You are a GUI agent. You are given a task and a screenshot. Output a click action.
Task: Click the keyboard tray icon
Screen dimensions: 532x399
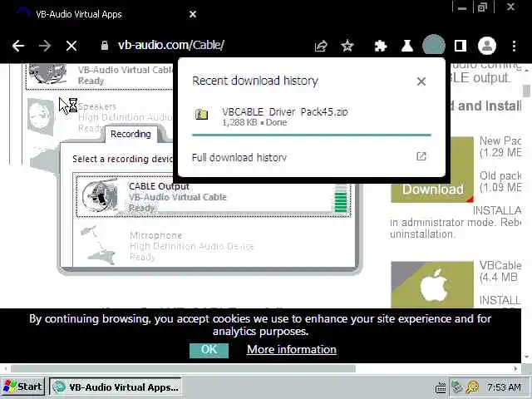click(x=441, y=387)
